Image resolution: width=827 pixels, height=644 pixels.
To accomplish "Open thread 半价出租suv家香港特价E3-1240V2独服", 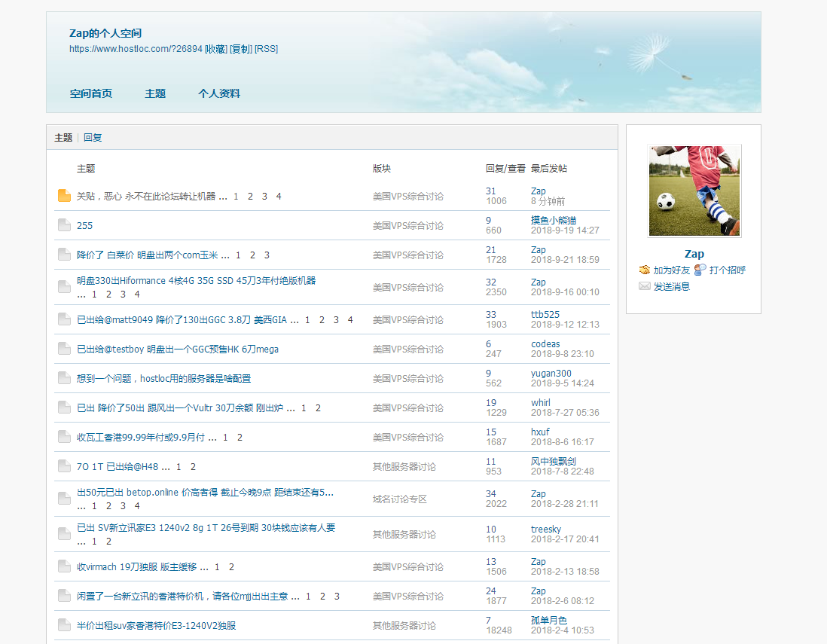I will pos(156,625).
